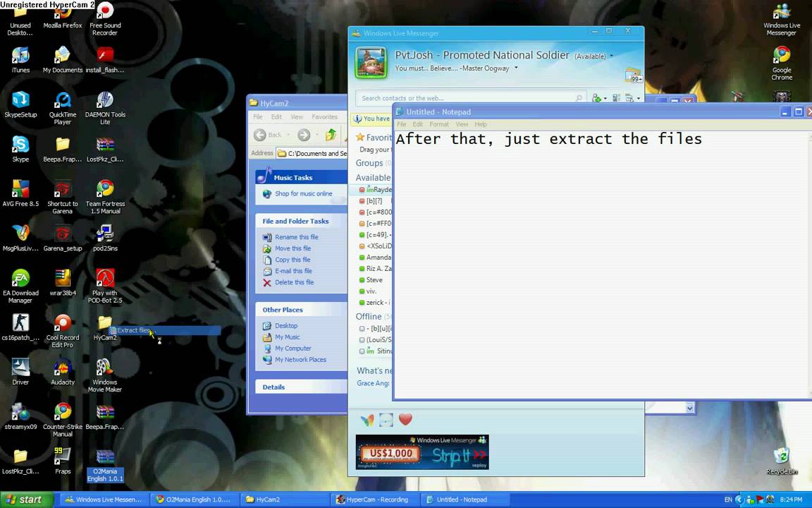Open the Skype desktop icon

[20, 149]
